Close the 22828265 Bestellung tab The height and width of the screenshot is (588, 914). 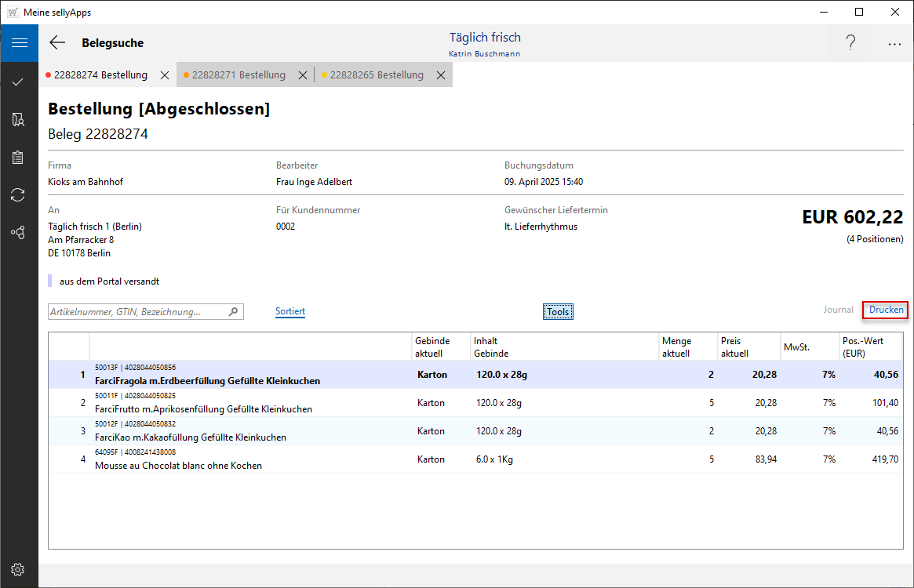point(441,75)
